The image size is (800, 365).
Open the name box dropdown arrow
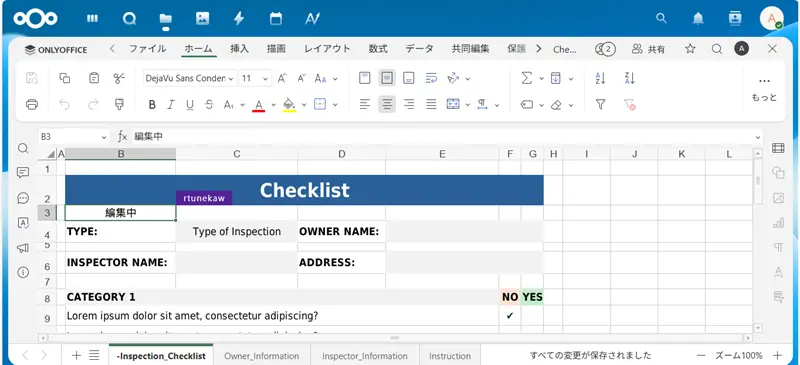pos(104,137)
